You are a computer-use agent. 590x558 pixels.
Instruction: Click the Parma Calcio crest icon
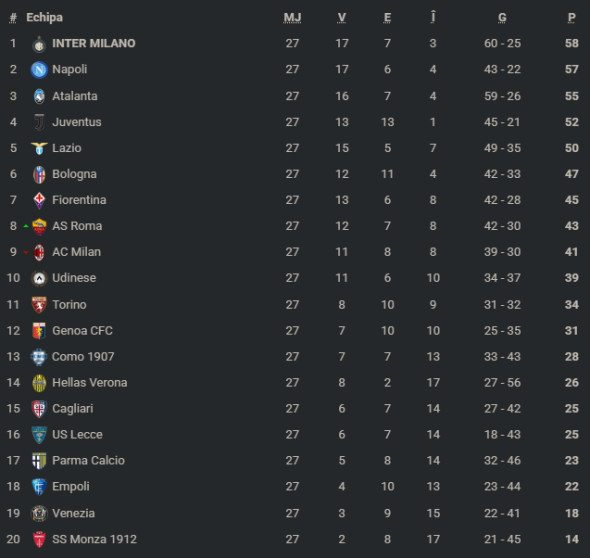coord(39,461)
